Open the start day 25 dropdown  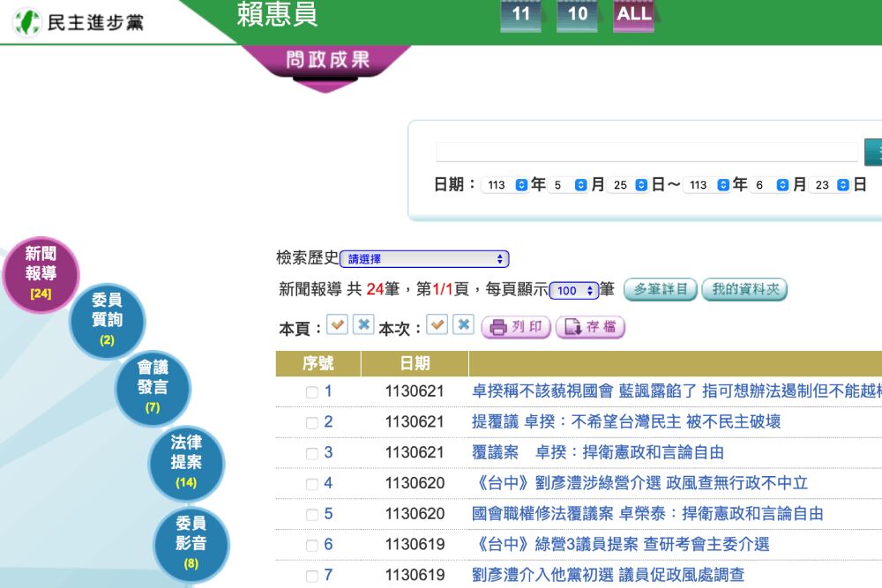coord(628,185)
